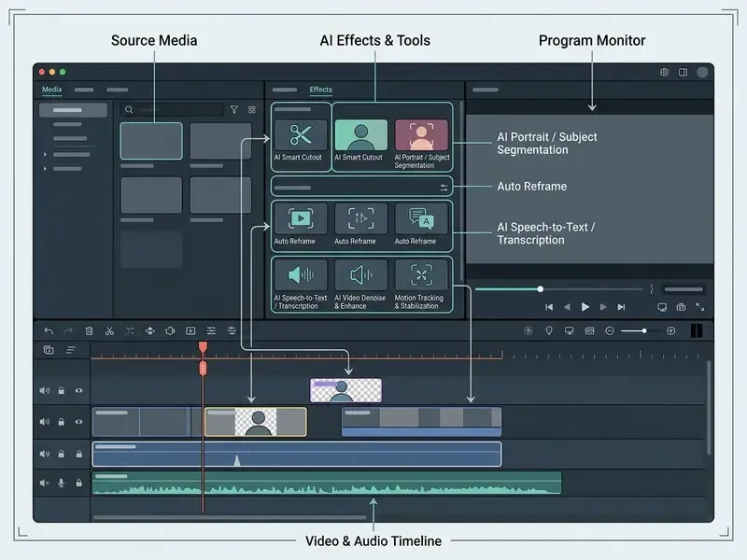This screenshot has height=560, width=747.
Task: Click the list lines icon in timeline header
Action: [x=71, y=350]
